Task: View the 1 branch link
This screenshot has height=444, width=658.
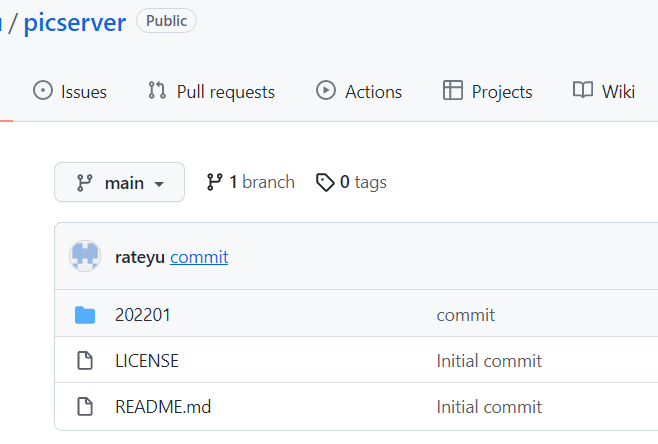Action: (251, 182)
